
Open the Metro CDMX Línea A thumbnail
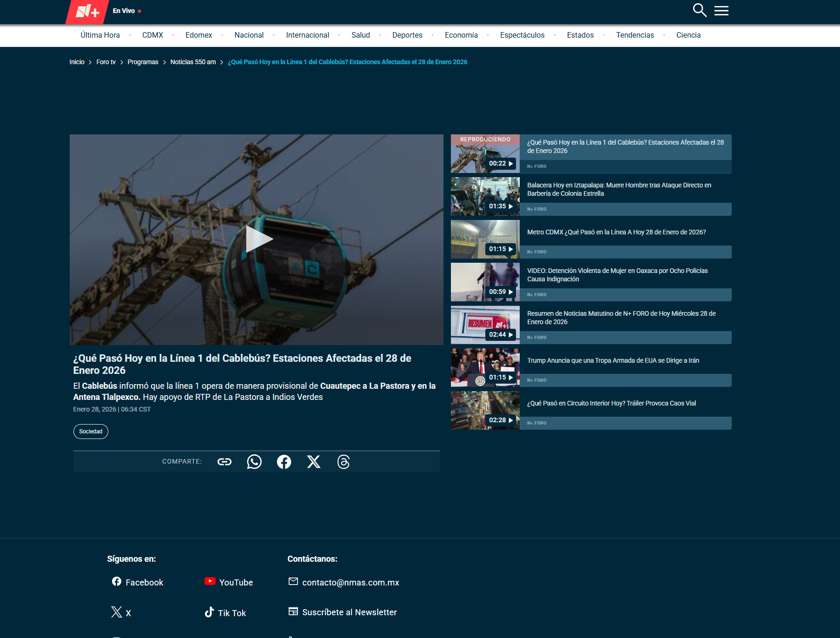pyautogui.click(x=485, y=239)
